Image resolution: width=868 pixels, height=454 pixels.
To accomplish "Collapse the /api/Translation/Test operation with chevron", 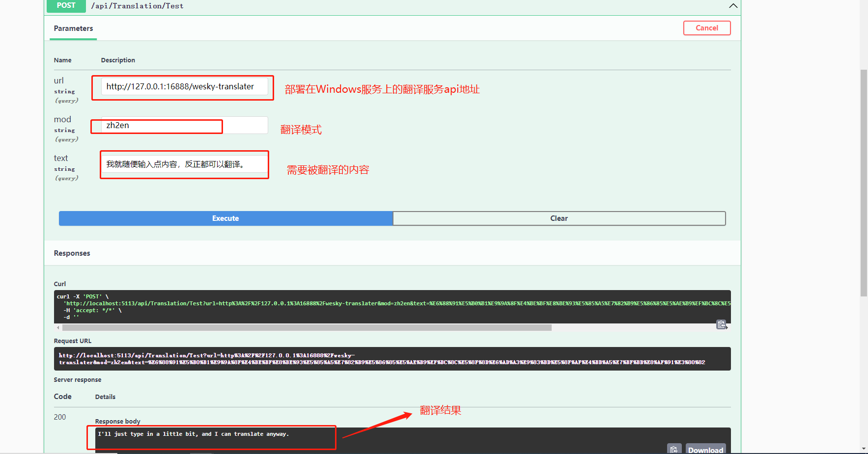I will (x=733, y=6).
